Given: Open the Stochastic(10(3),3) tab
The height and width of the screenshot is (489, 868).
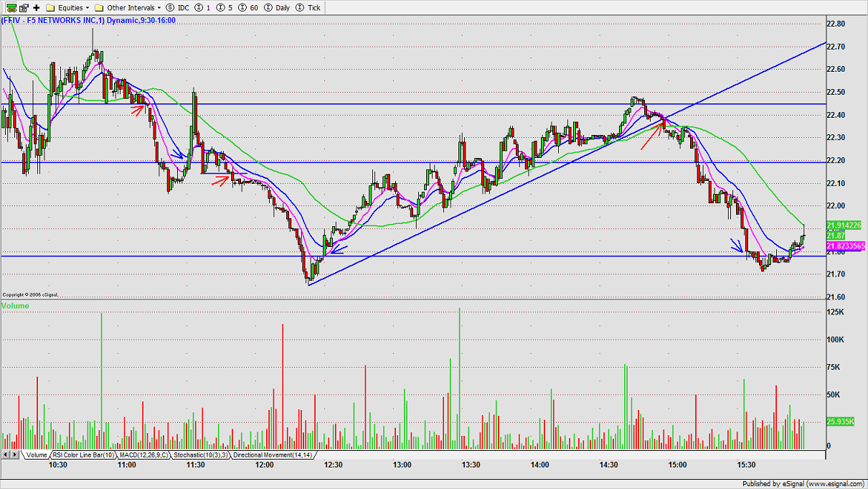Looking at the screenshot, I should point(201,455).
